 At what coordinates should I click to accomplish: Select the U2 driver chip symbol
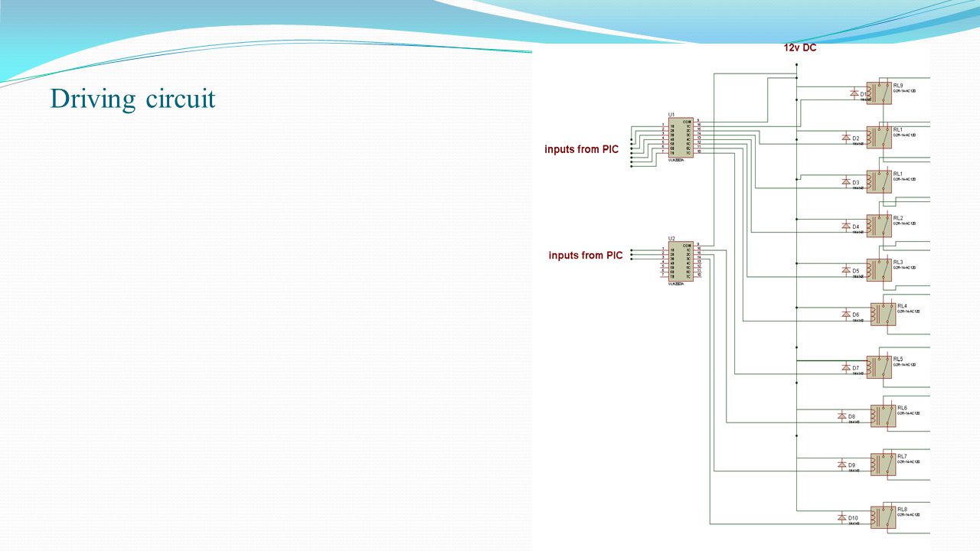pos(681,262)
